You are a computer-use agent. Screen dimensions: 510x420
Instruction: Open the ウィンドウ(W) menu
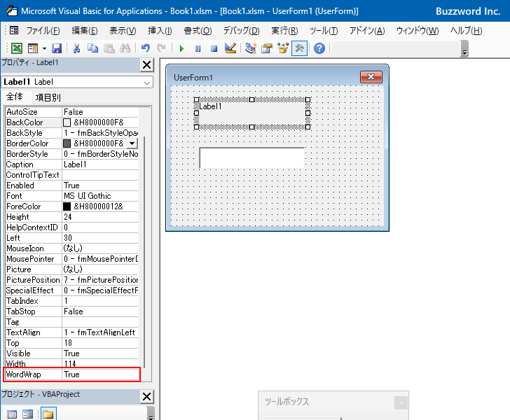pos(418,31)
